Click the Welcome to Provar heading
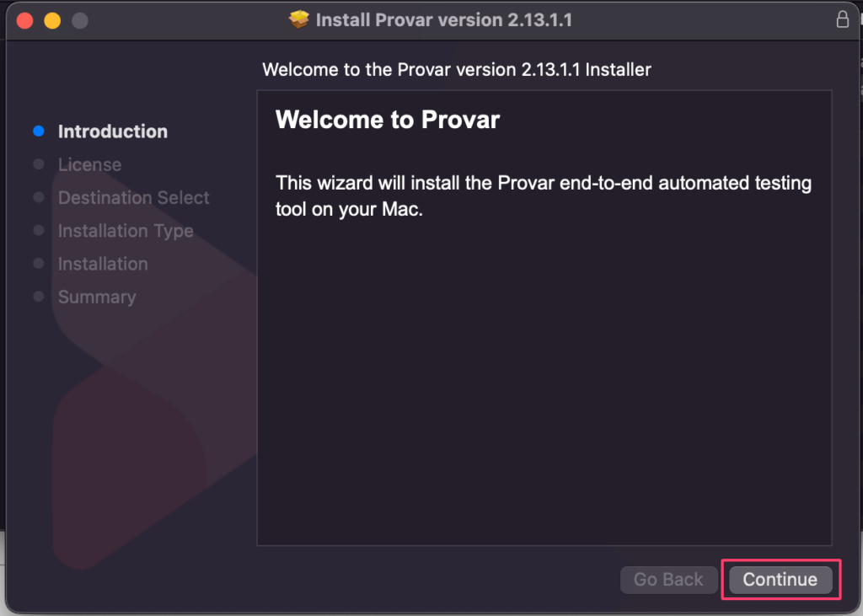The width and height of the screenshot is (863, 616). [x=388, y=120]
